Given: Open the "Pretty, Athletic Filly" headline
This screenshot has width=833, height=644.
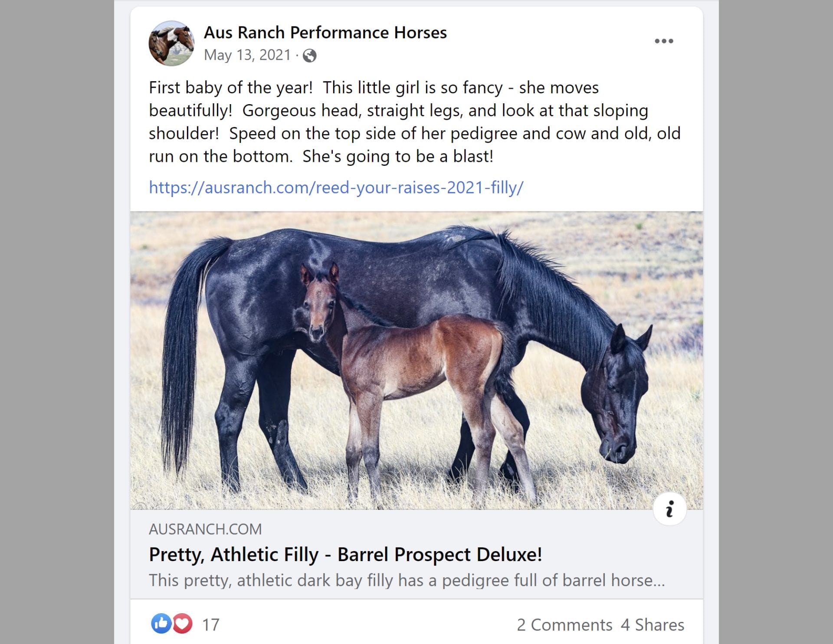Looking at the screenshot, I should click(345, 554).
